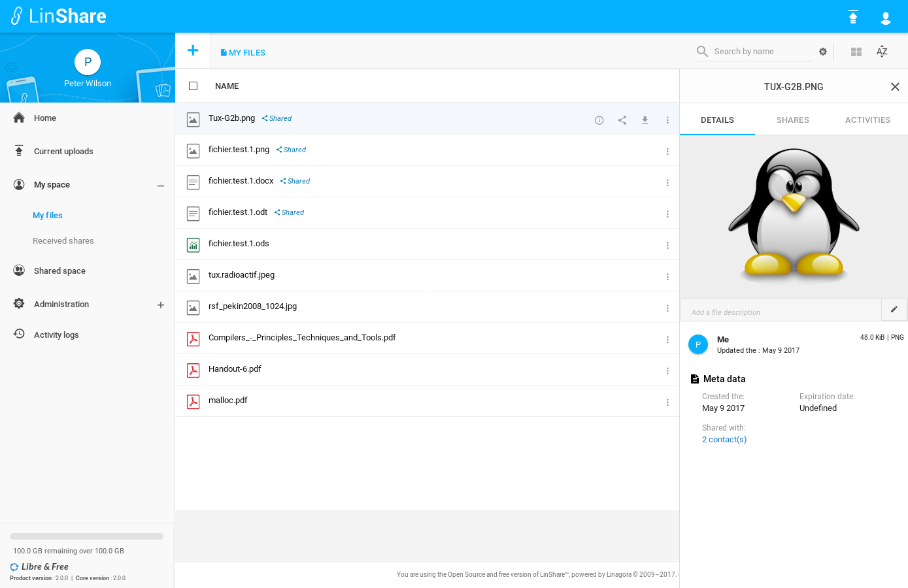This screenshot has width=908, height=588.
Task: Open more actions for fichier.test.1.ods
Action: coord(667,246)
